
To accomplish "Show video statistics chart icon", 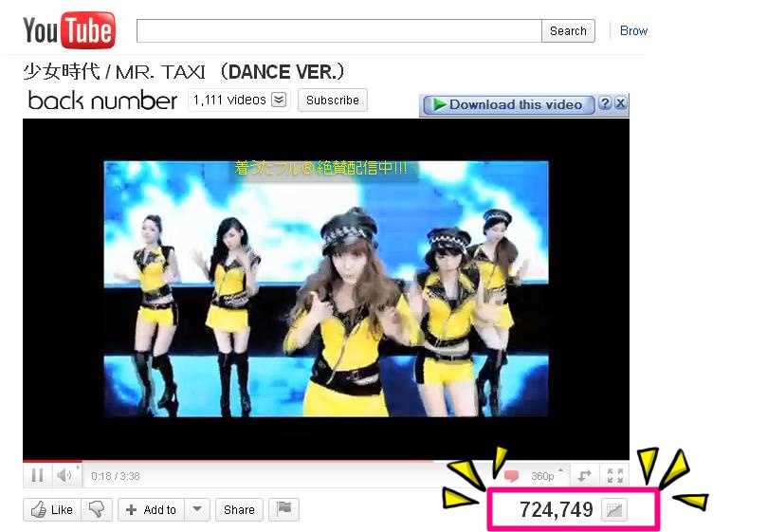I will coord(614,510).
